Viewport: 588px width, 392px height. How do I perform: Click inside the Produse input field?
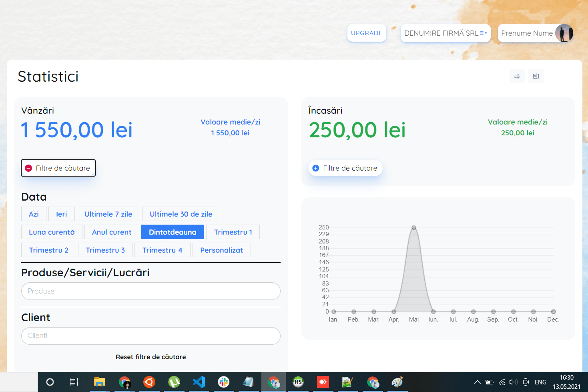pyautogui.click(x=151, y=291)
